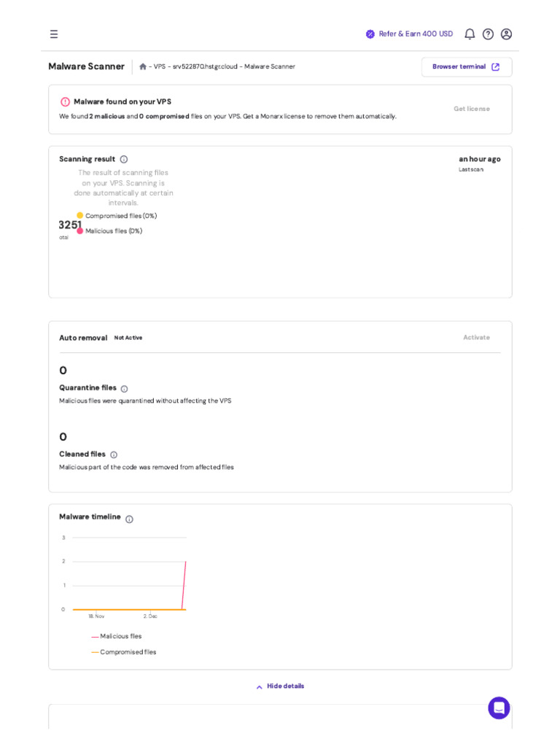Toggle Compromised files series in timeline legend
Screen dimensions: 560x747
click(x=128, y=652)
